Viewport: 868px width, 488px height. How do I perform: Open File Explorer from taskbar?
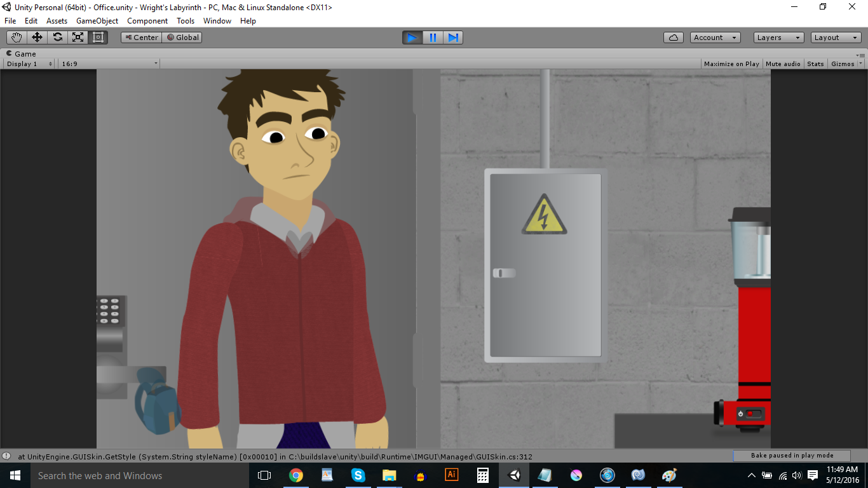[389, 475]
